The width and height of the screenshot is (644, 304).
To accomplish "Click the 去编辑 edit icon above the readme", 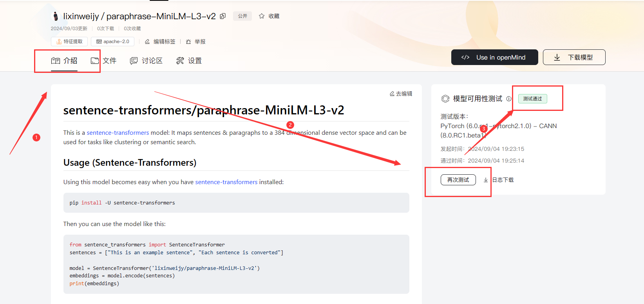I will click(392, 94).
